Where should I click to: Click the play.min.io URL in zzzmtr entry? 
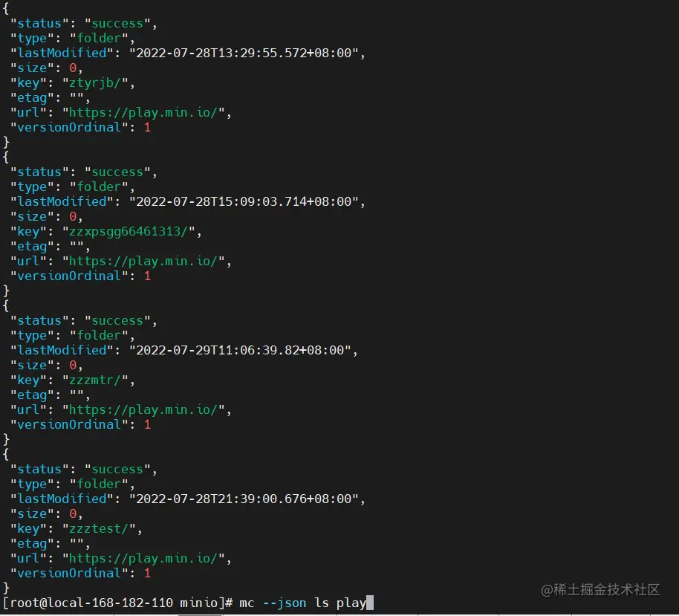[143, 410]
